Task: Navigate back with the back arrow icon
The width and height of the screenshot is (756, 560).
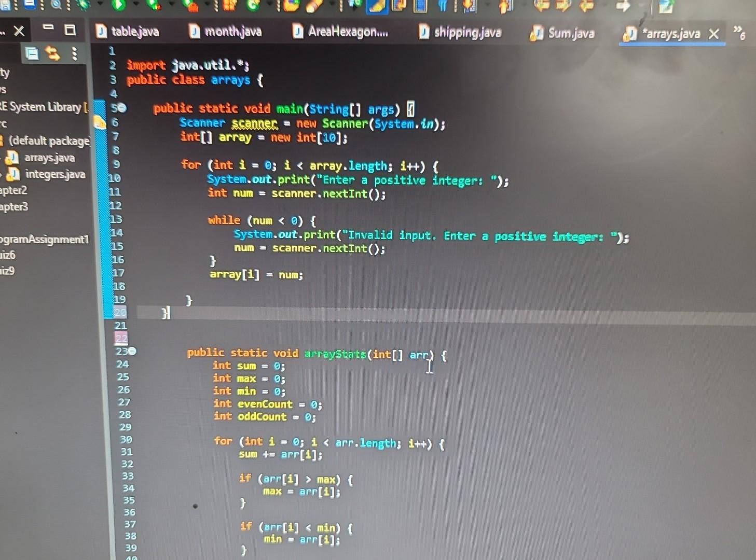Action: 540,7
